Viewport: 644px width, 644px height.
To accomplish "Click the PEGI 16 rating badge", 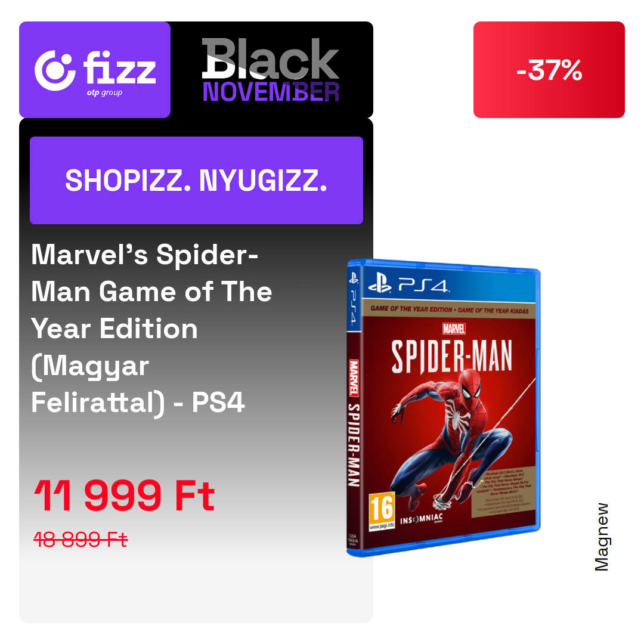I will [x=382, y=510].
